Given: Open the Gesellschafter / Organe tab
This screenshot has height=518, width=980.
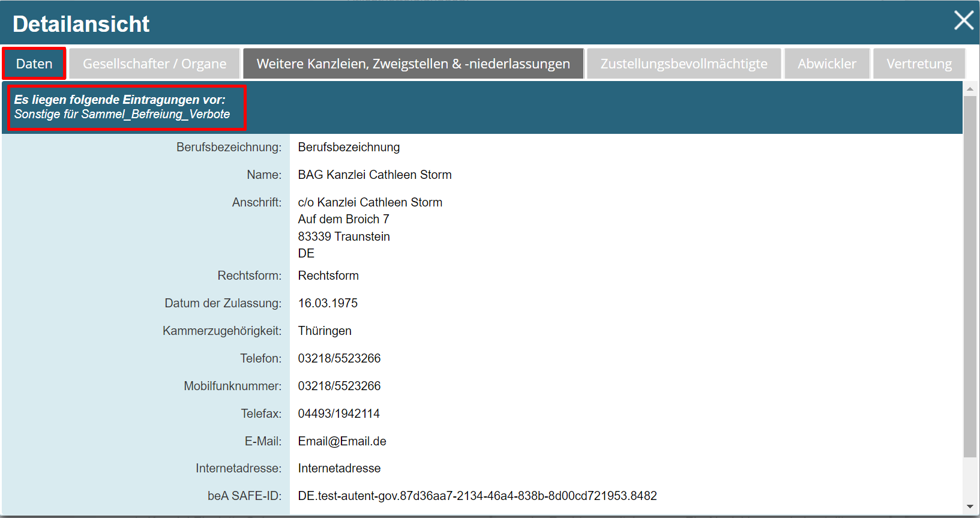Looking at the screenshot, I should pyautogui.click(x=154, y=64).
